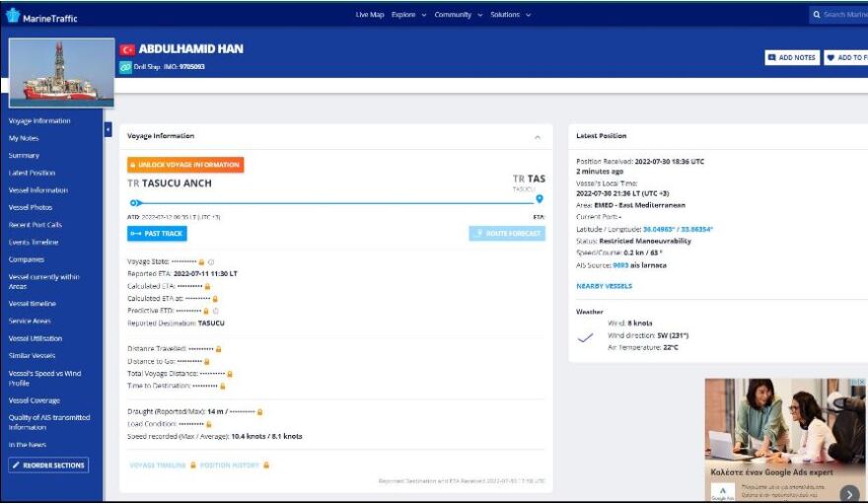Click the Nearby Vessels link
868x504 pixels.
point(604,286)
